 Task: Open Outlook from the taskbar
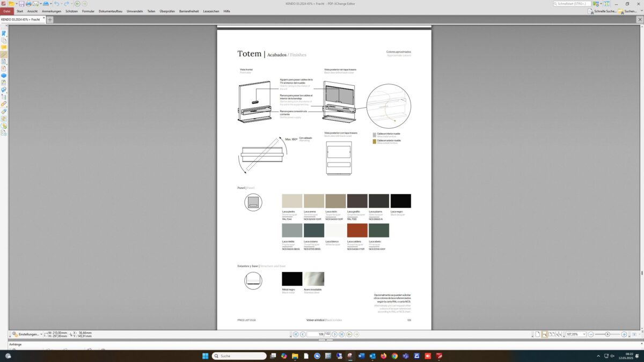click(x=372, y=356)
